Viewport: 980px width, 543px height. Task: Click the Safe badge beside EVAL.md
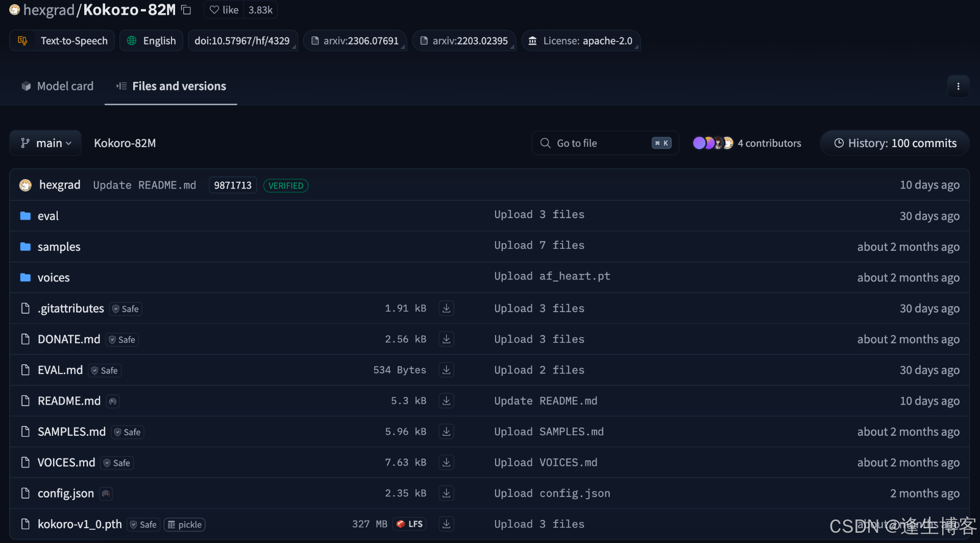click(x=105, y=370)
